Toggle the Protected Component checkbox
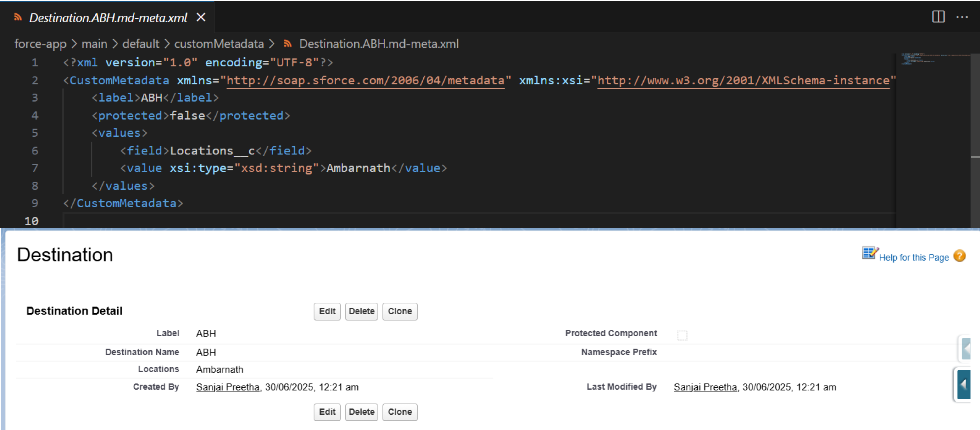This screenshot has height=430, width=980. [682, 335]
